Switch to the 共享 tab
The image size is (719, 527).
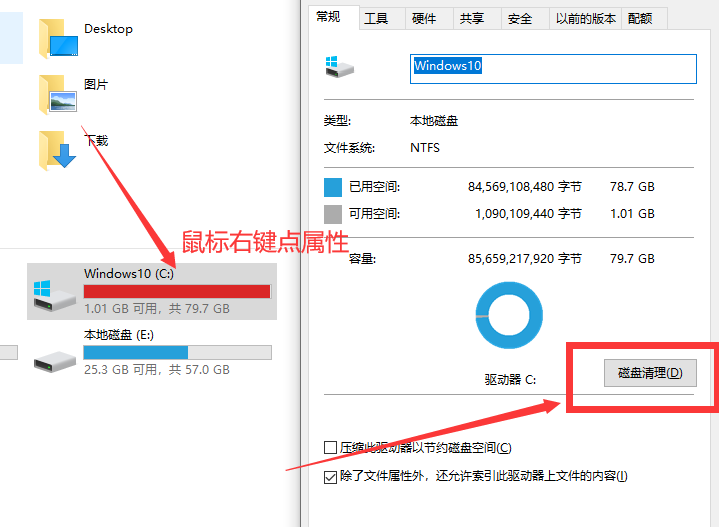[471, 18]
